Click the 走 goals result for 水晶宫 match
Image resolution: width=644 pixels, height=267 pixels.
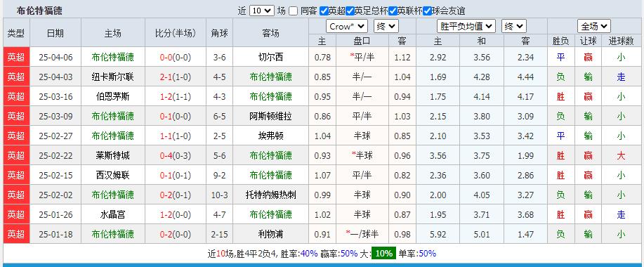tap(621, 215)
